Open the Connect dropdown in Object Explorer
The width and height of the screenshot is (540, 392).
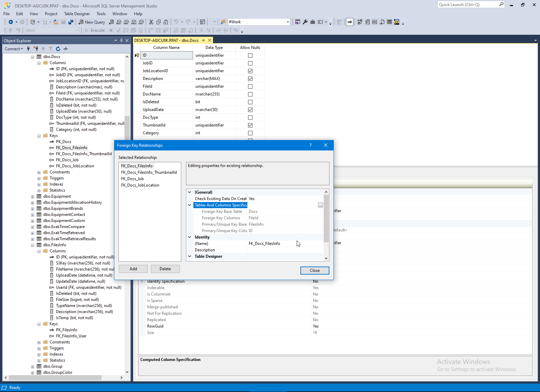(x=14, y=49)
